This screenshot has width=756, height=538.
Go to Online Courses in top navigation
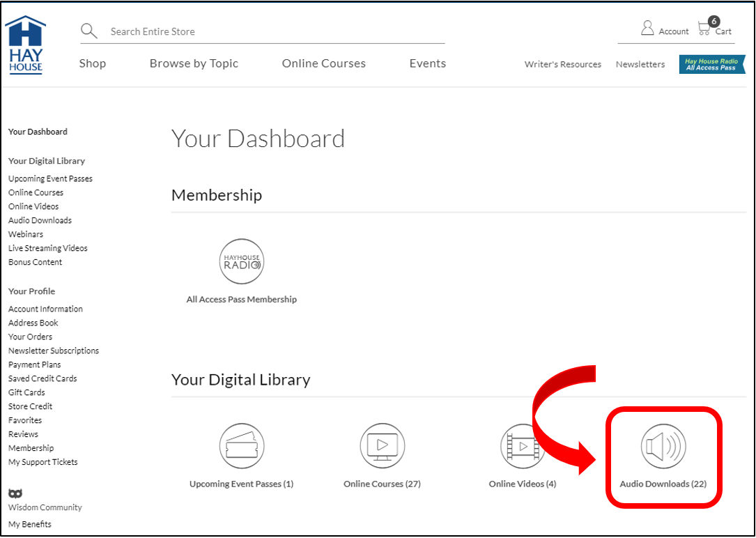[x=323, y=63]
